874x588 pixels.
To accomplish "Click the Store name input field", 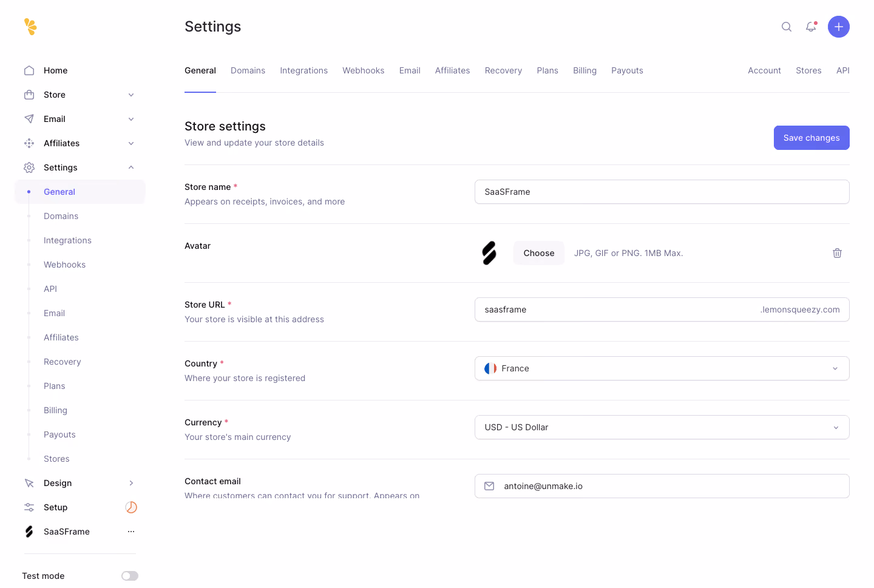I will pos(662,192).
